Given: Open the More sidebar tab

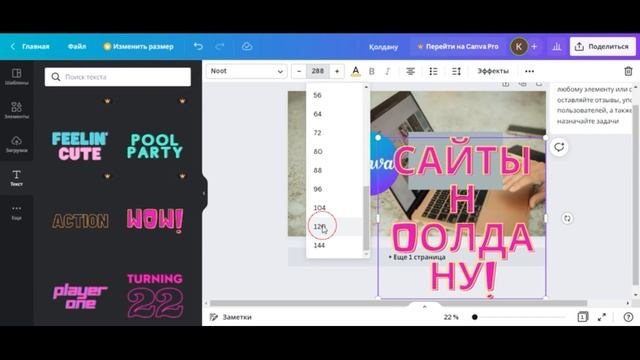Looking at the screenshot, I should coord(16,212).
